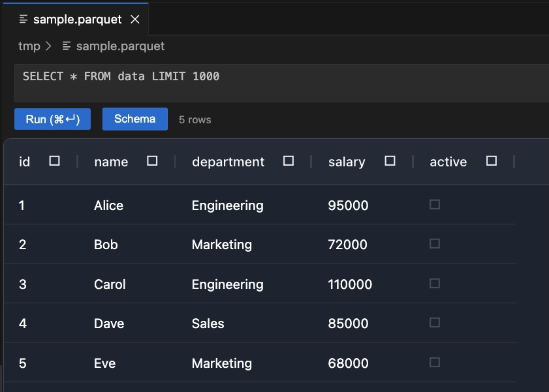Close the sample.parquet tab
The image size is (549, 392).
click(x=134, y=19)
